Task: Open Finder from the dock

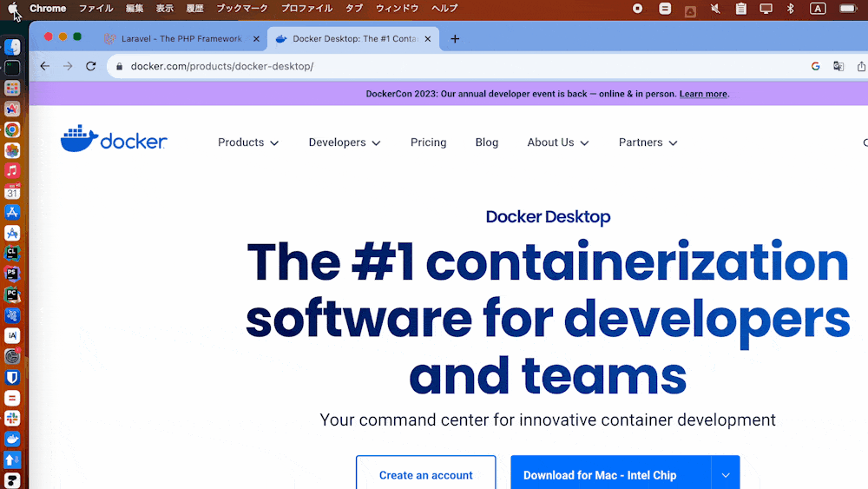Action: click(x=12, y=47)
